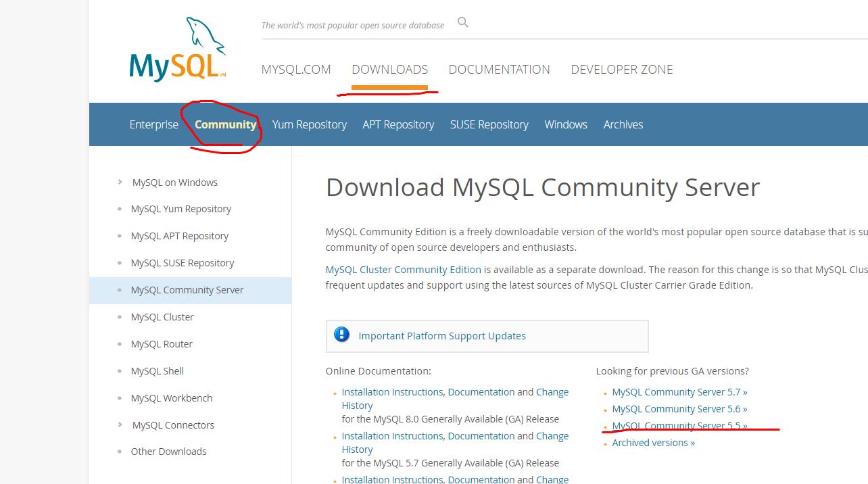Switch to the Archives tab
Image resolution: width=868 pixels, height=484 pixels.
tap(623, 124)
